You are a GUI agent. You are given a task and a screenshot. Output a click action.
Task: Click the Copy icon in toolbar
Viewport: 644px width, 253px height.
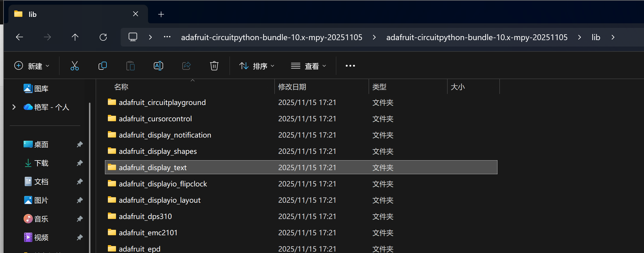point(103,66)
